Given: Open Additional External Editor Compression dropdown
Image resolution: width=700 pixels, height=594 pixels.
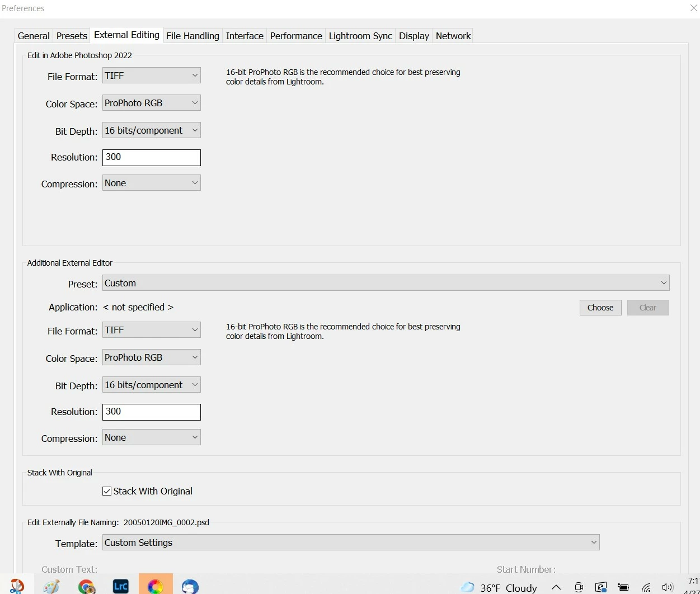Looking at the screenshot, I should coord(152,437).
